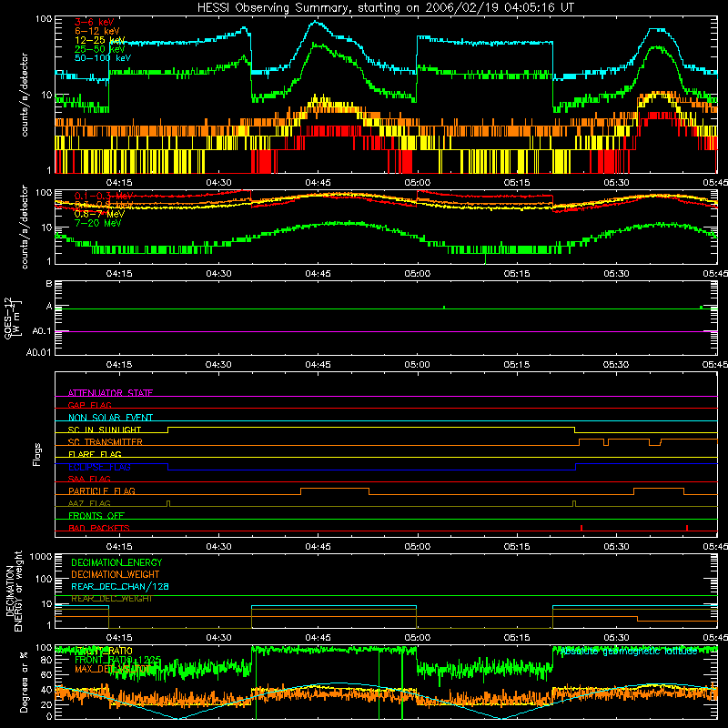Click the REAR_DEC_CHAN/128 legend label
Image resolution: width=728 pixels, height=728 pixels.
click(x=120, y=586)
